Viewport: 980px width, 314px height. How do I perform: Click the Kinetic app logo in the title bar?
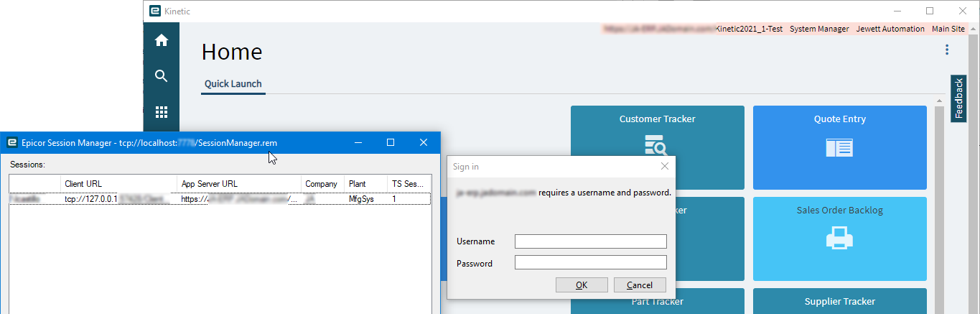(x=154, y=11)
